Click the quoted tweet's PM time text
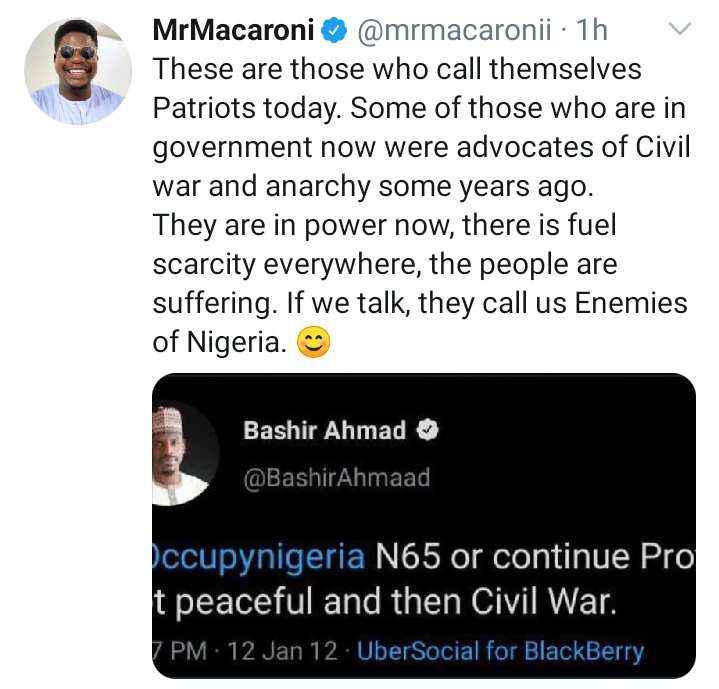The height and width of the screenshot is (689, 719). [182, 652]
